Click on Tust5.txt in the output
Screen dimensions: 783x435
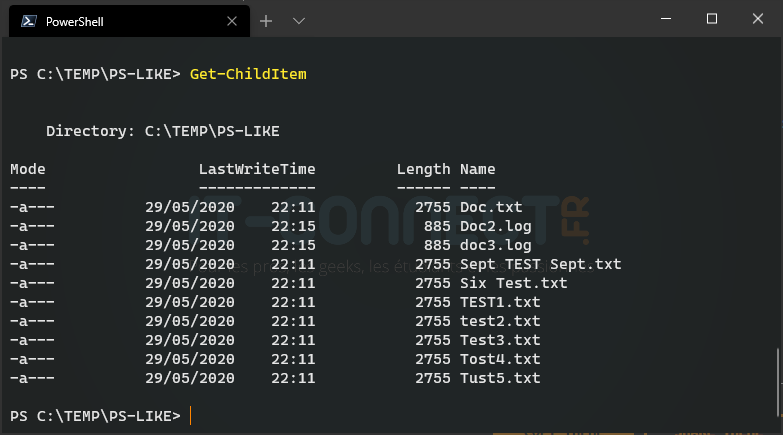tap(500, 378)
